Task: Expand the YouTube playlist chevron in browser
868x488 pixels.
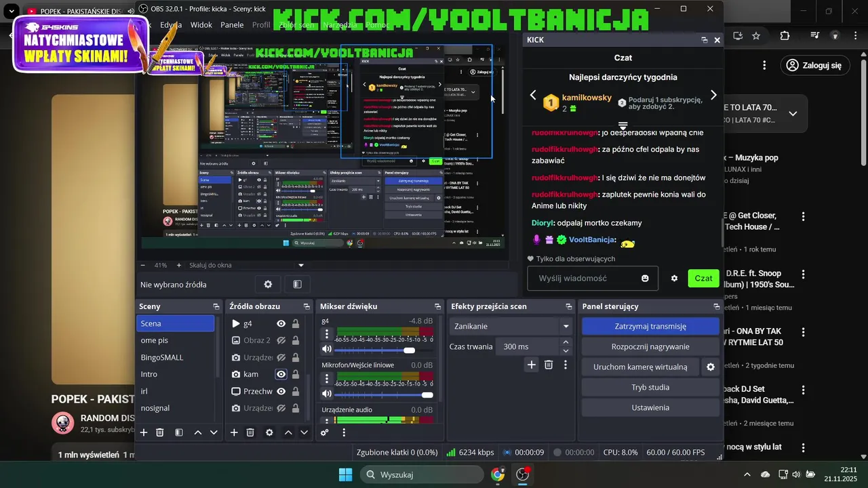Action: tap(793, 113)
